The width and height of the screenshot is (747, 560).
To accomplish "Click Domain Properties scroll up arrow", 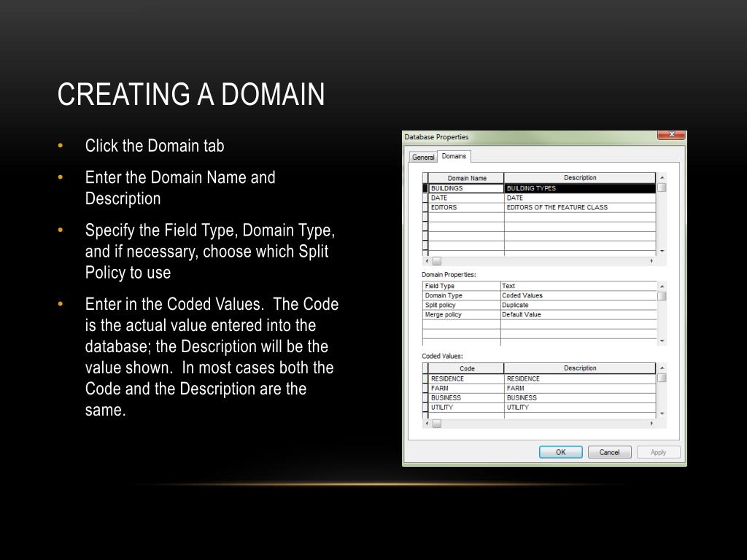I will tap(662, 286).
